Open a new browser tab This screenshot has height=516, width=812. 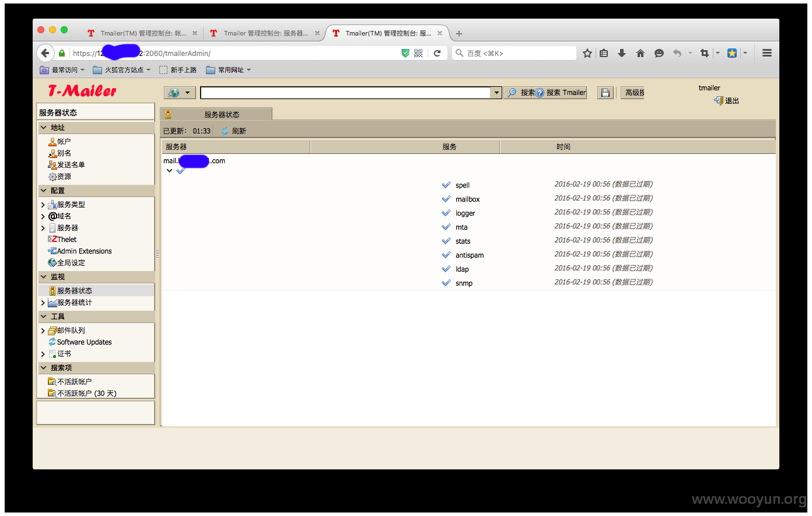coord(459,33)
